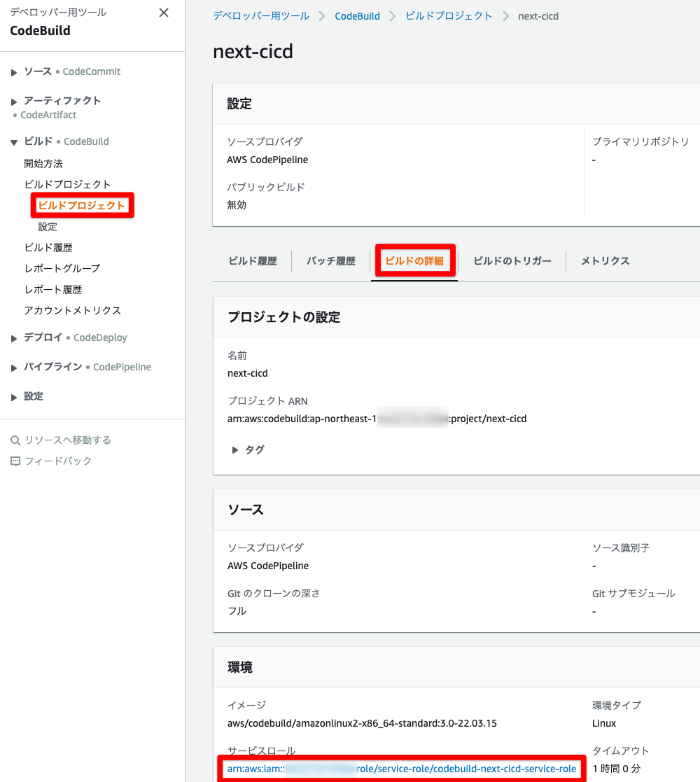
Task: Collapse the ビルド CodeBuild section
Action: pos(14,142)
